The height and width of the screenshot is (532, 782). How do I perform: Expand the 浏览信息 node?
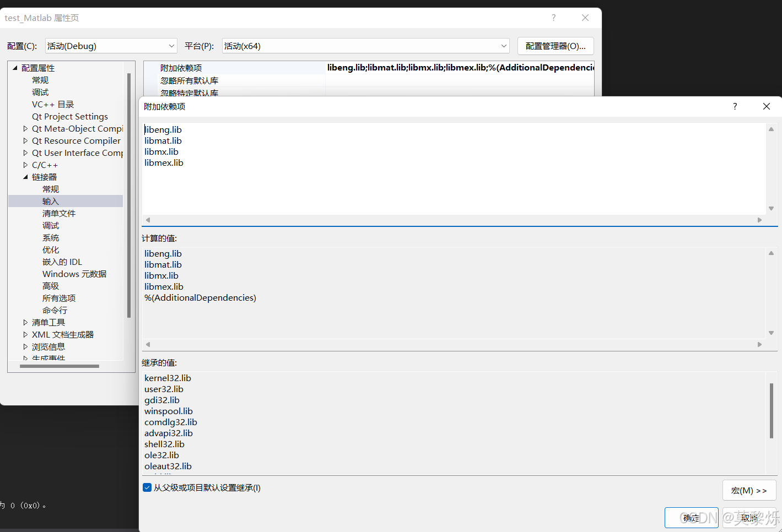[x=25, y=346]
